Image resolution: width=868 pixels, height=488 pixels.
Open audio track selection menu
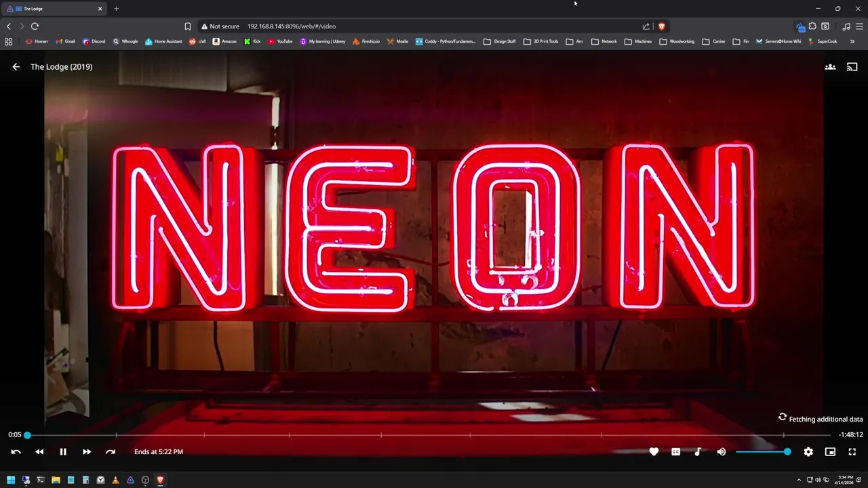point(698,451)
